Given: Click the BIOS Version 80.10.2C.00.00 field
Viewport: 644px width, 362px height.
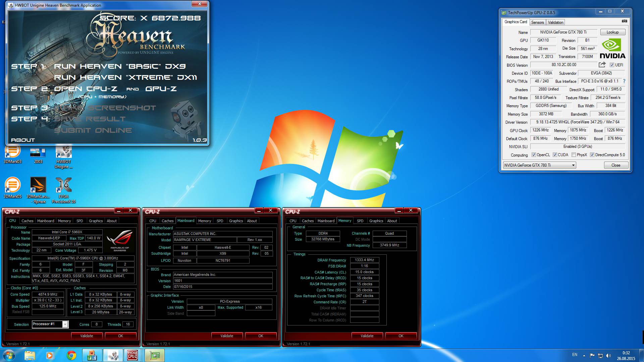Looking at the screenshot, I should (564, 65).
